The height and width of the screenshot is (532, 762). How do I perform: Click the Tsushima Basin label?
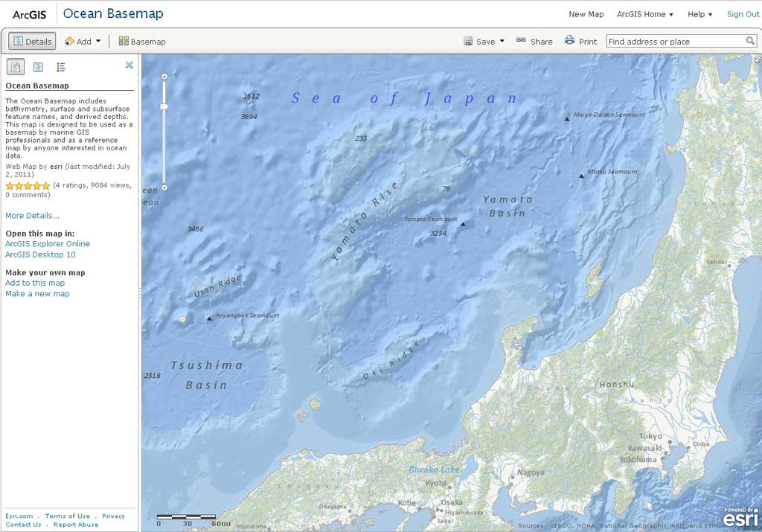coord(207,375)
